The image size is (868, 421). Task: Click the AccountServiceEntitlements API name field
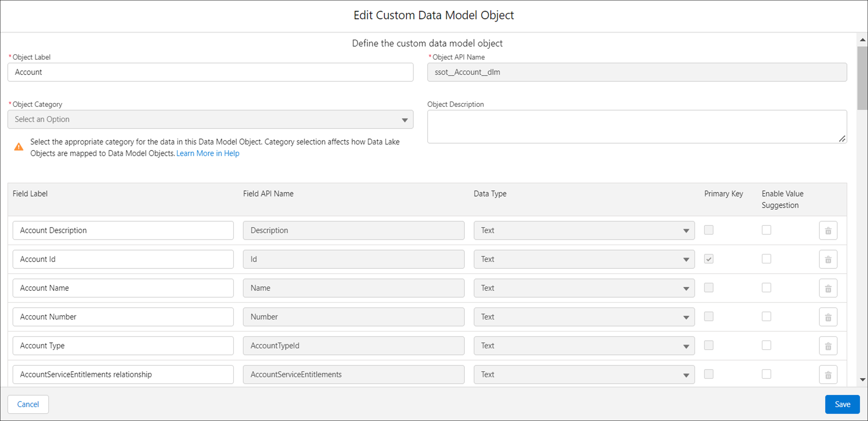[x=354, y=374]
